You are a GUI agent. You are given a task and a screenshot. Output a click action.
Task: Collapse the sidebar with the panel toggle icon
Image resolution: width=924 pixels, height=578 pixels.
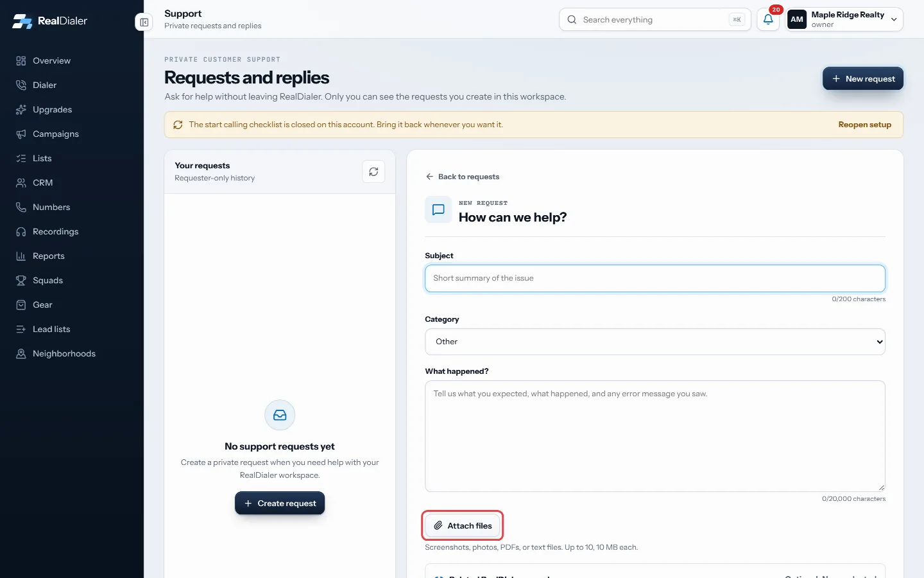[x=144, y=22]
